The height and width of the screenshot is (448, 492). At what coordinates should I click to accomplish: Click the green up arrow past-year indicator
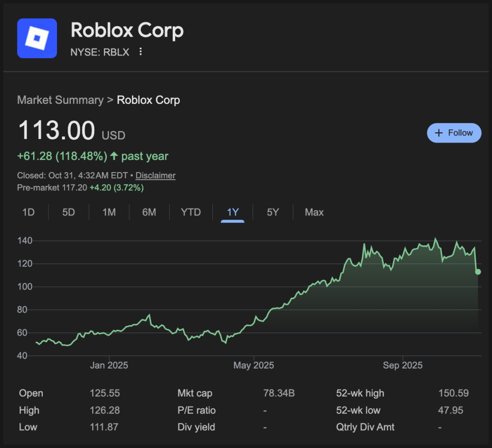point(114,156)
